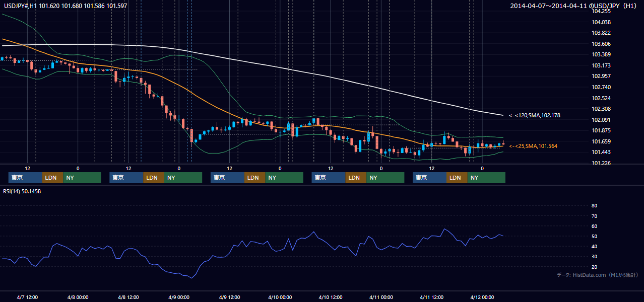This screenshot has height=302, width=644.
Task: Click price label 103.173
Action: pyautogui.click(x=601, y=65)
